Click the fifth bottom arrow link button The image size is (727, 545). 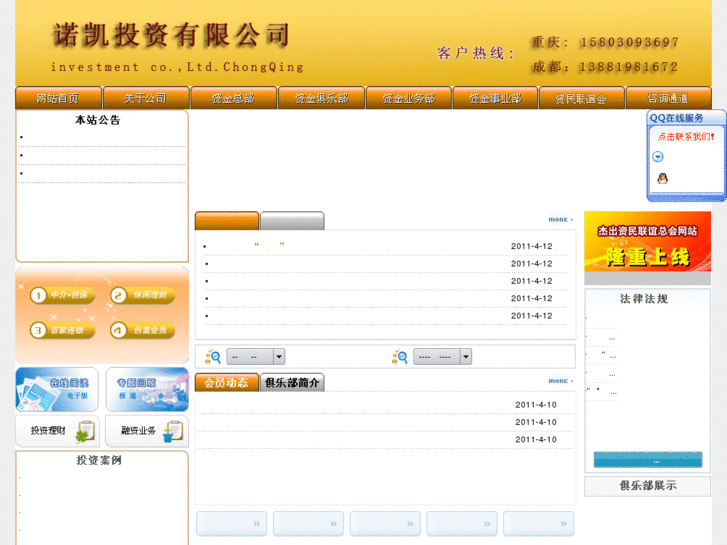tap(538, 524)
